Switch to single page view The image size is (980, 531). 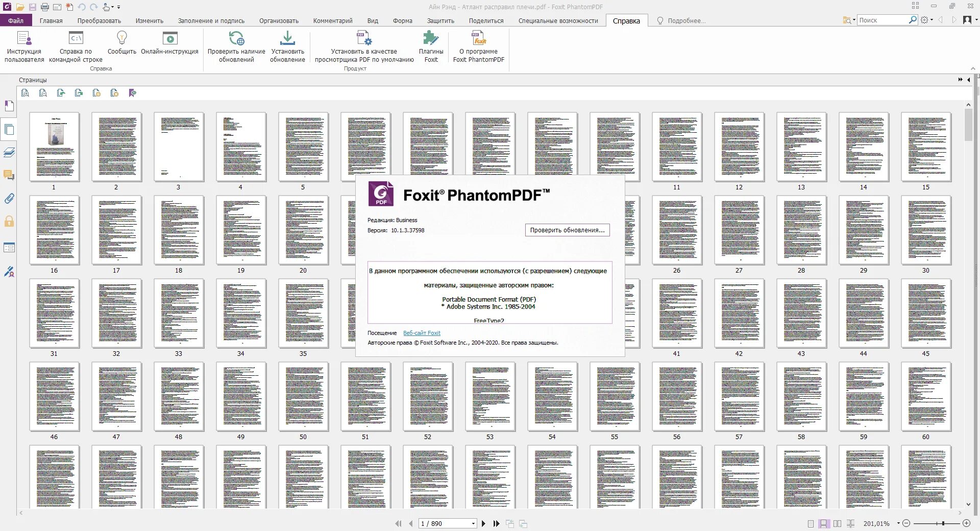(811, 523)
